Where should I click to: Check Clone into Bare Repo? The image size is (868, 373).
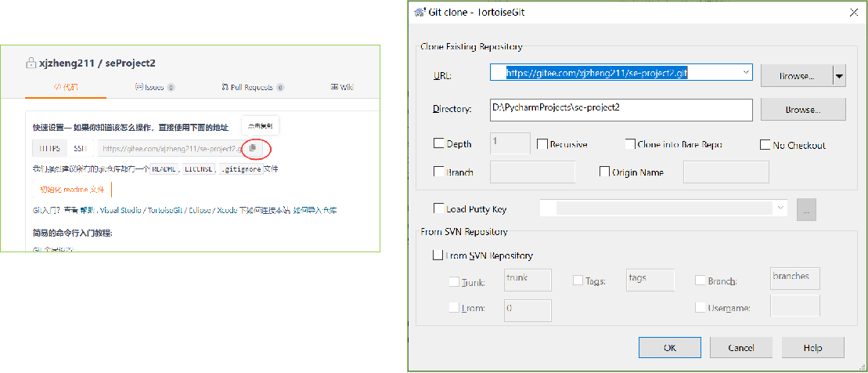pyautogui.click(x=629, y=144)
